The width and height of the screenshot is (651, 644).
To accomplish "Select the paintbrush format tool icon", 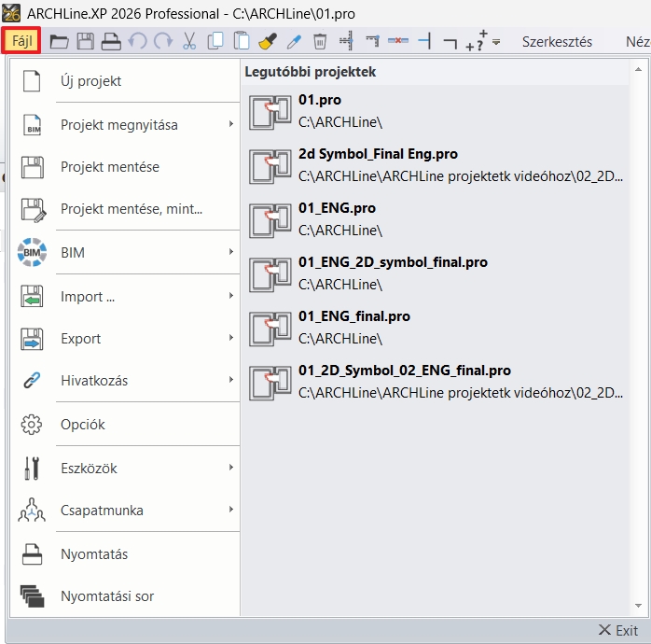I will tap(268, 42).
